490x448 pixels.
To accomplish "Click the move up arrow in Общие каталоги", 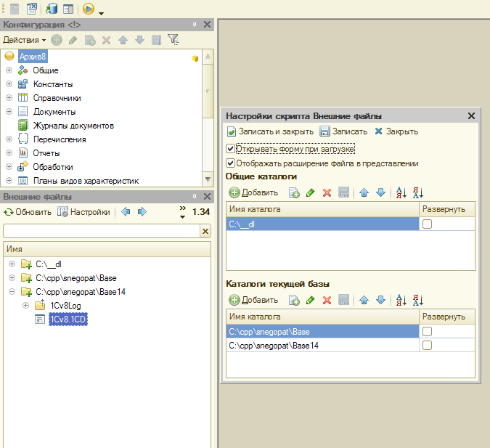I will pos(364,192).
